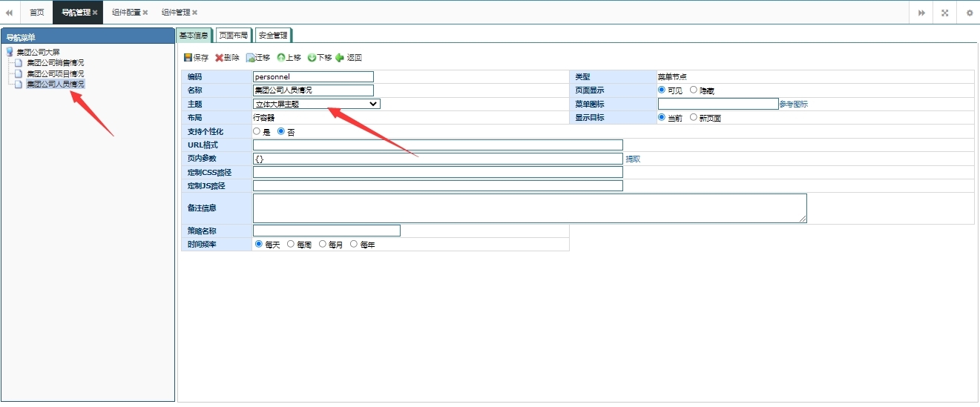Click the save (保存) disk icon
The width and height of the screenshot is (980, 407).
188,58
